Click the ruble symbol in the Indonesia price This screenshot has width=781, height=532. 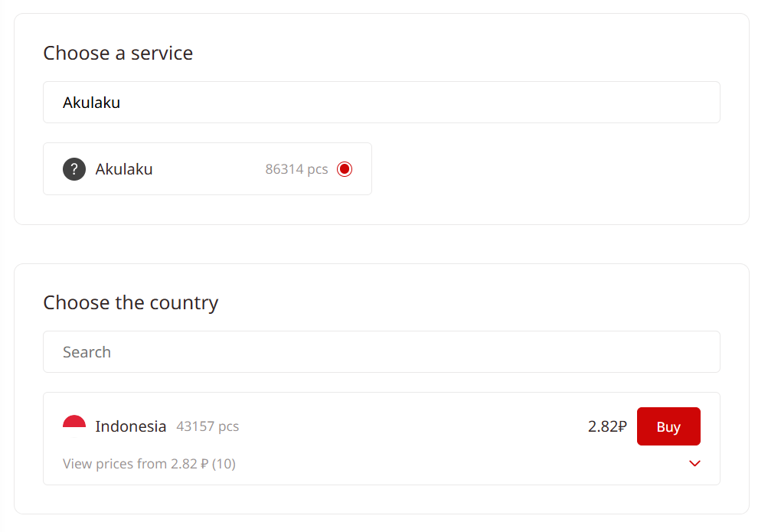(x=622, y=426)
